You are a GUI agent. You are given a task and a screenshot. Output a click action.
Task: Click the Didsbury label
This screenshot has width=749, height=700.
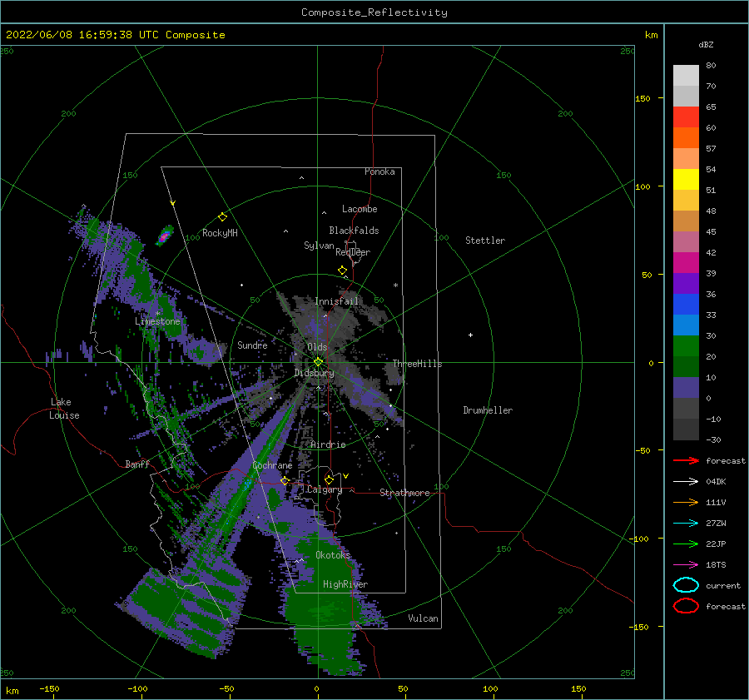coord(314,373)
